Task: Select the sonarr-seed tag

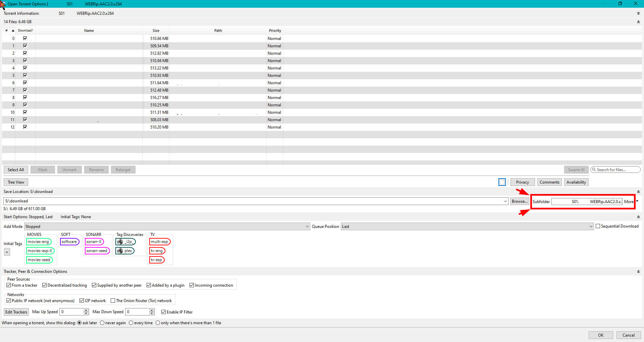Action: [x=97, y=251]
